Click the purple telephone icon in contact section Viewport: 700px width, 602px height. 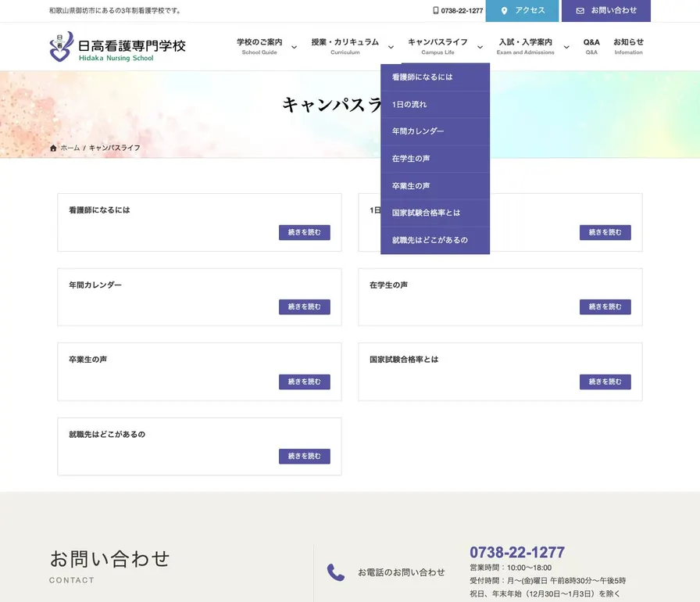336,572
